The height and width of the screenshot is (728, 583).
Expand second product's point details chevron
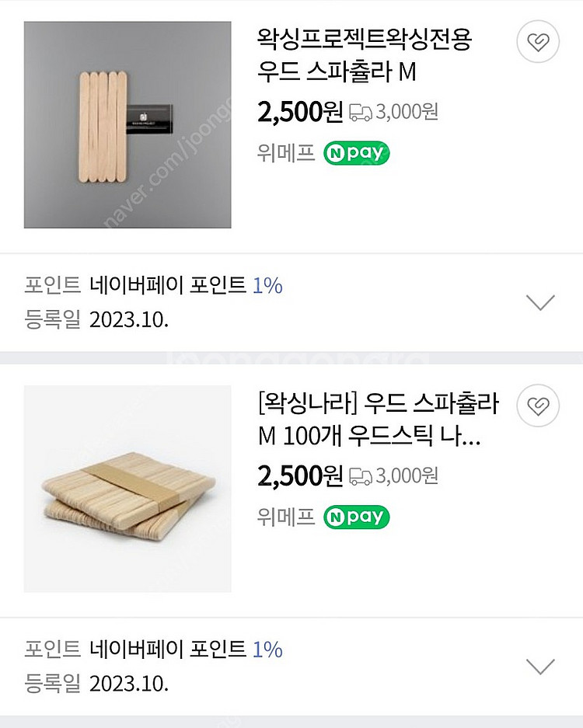pos(540,666)
